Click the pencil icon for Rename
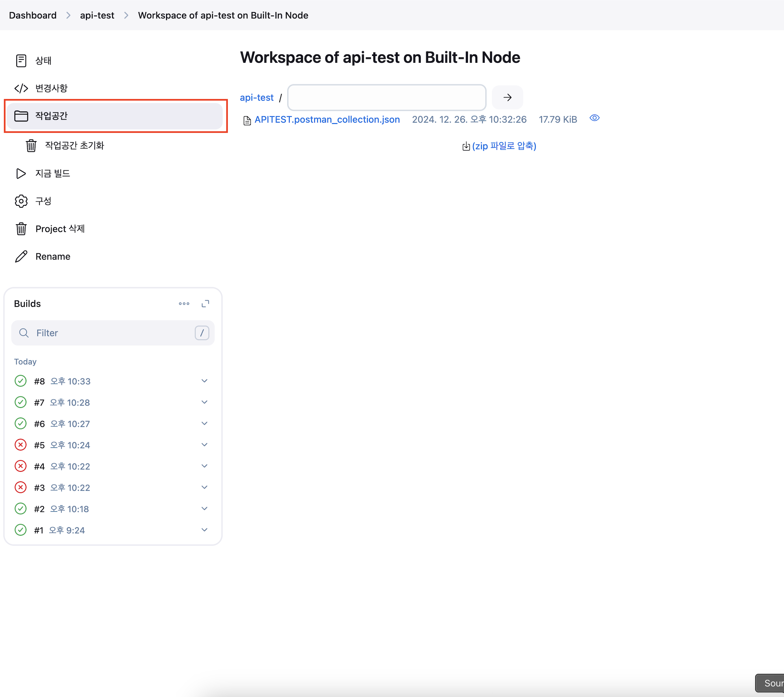784x697 pixels. click(21, 257)
